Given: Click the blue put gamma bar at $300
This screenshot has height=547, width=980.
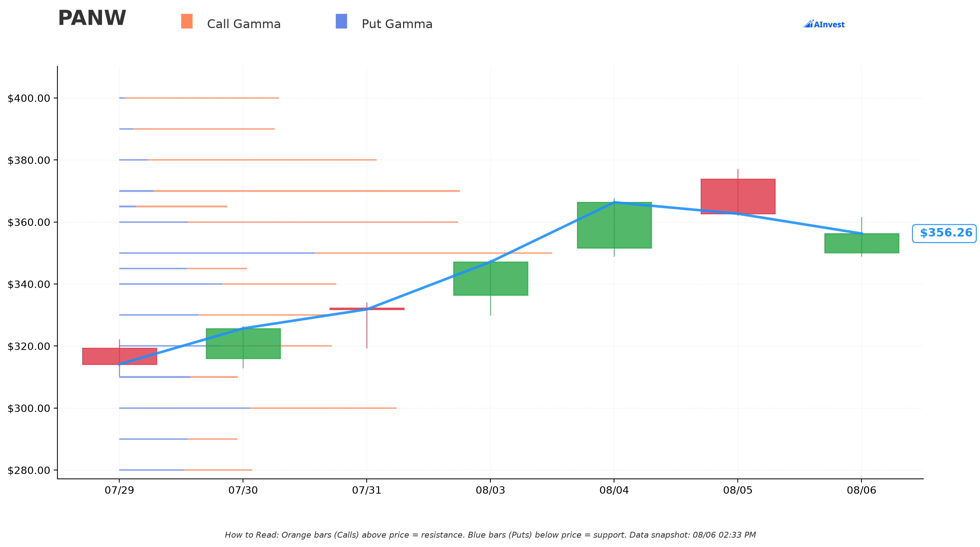Looking at the screenshot, I should (x=184, y=408).
